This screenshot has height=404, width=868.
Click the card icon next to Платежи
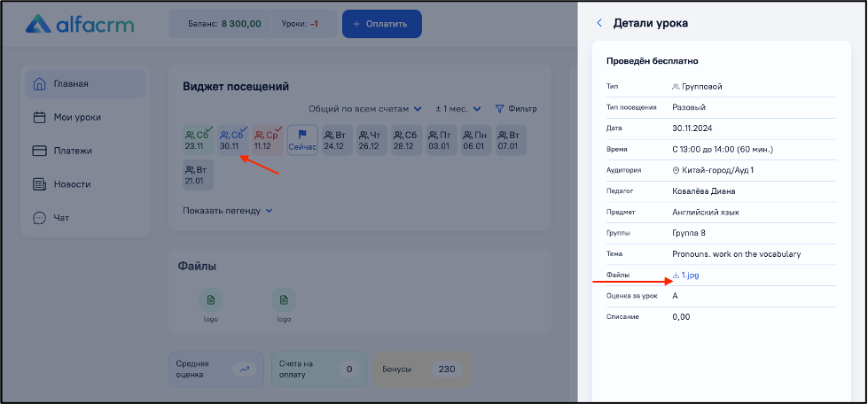39,151
